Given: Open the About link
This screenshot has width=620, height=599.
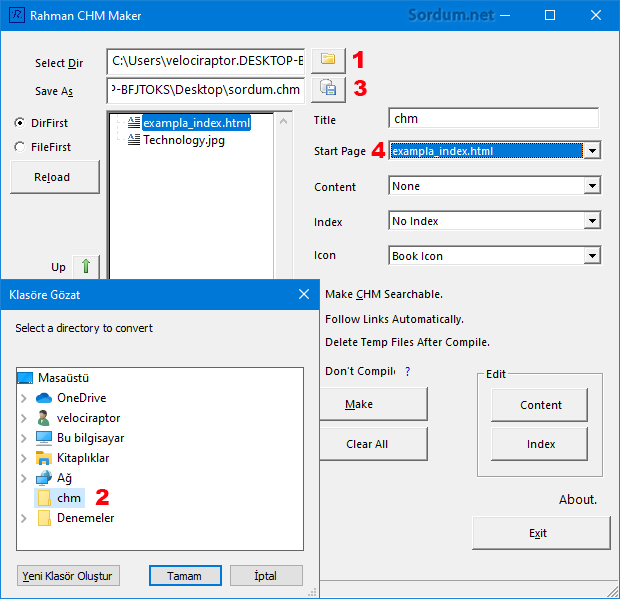Looking at the screenshot, I should pyautogui.click(x=578, y=500).
